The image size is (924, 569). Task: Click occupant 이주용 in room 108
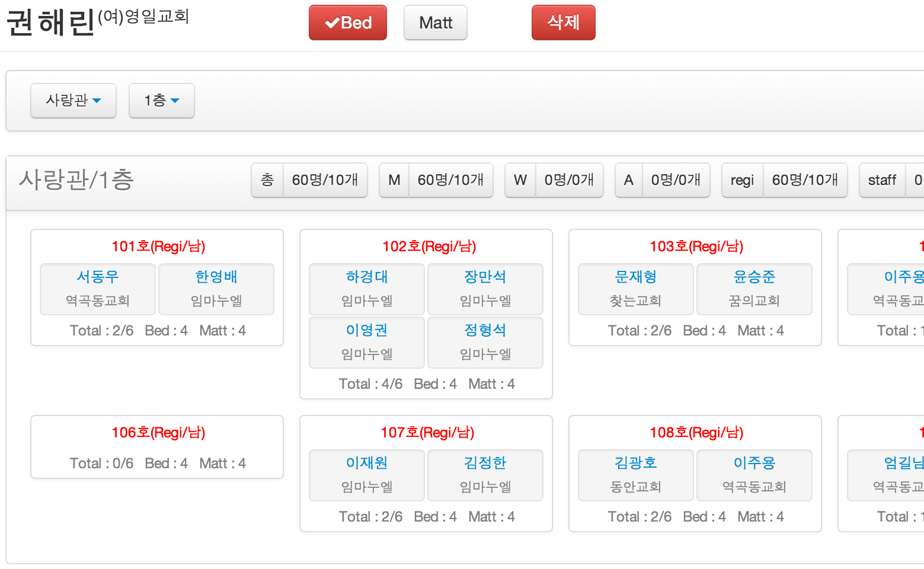(x=754, y=463)
